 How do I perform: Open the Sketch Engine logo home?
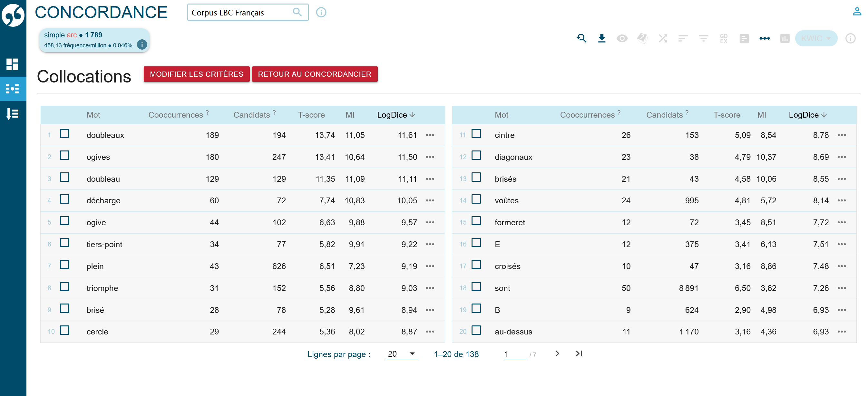13,15
